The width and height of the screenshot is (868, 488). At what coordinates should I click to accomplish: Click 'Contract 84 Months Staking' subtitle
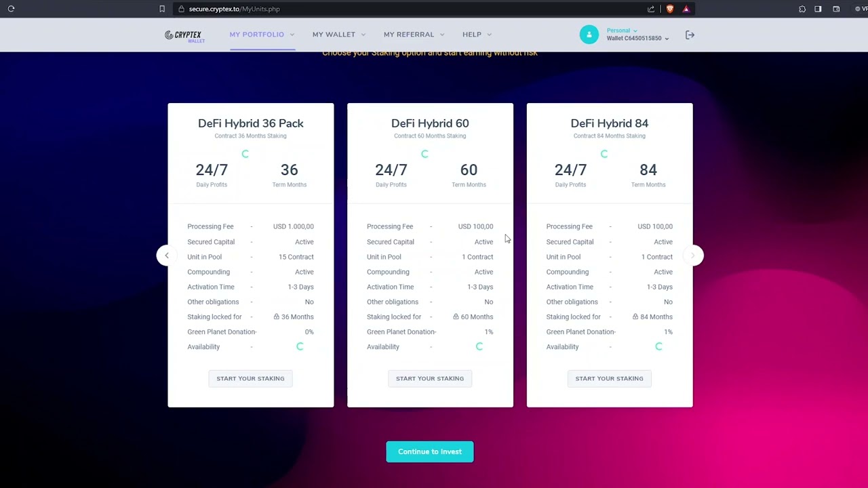(610, 136)
